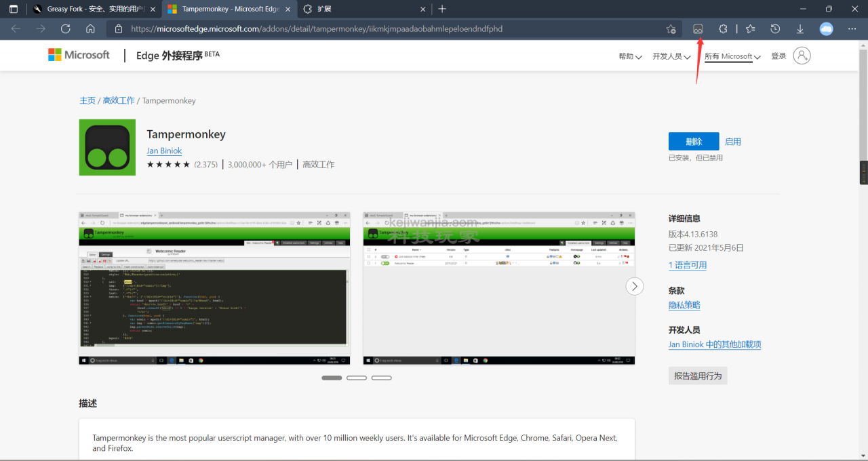Go to 主页 breadcrumb
The height and width of the screenshot is (461, 868).
(x=87, y=100)
